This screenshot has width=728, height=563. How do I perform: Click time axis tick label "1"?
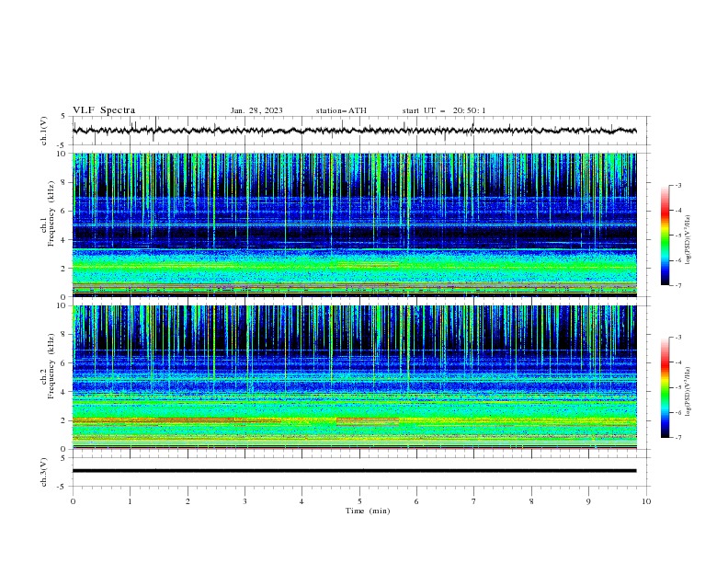(130, 501)
